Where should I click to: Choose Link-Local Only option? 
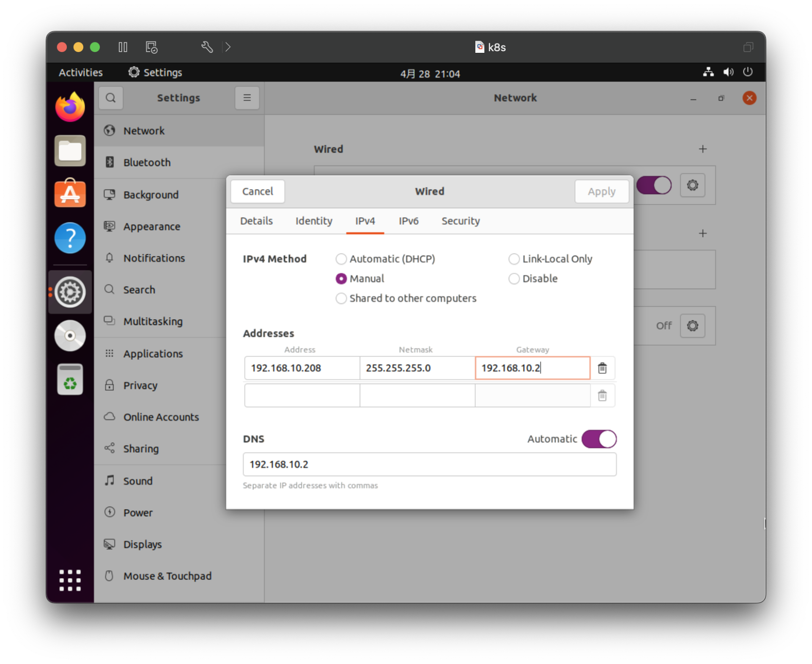514,259
